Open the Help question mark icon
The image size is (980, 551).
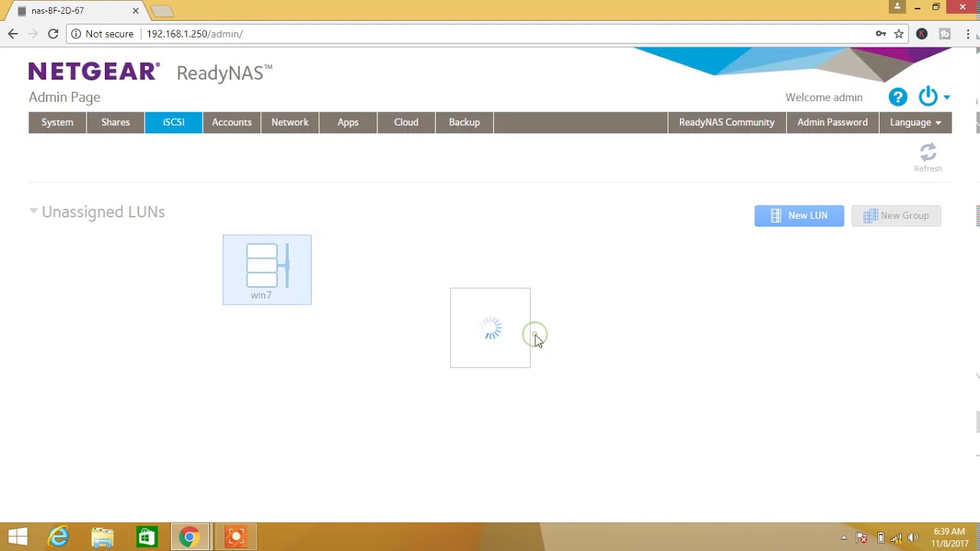[x=897, y=97]
